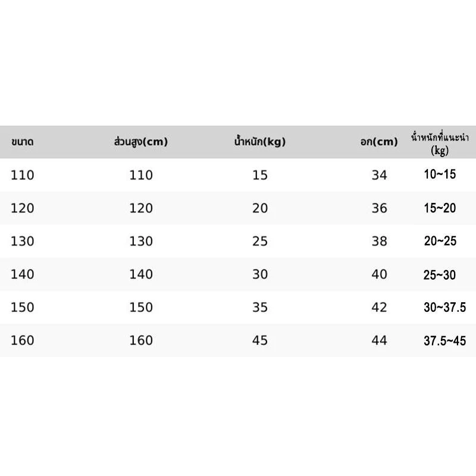Screen dimensions: 476x476
Task: Click the 10~15 recommended weight cell
Action: tap(440, 174)
